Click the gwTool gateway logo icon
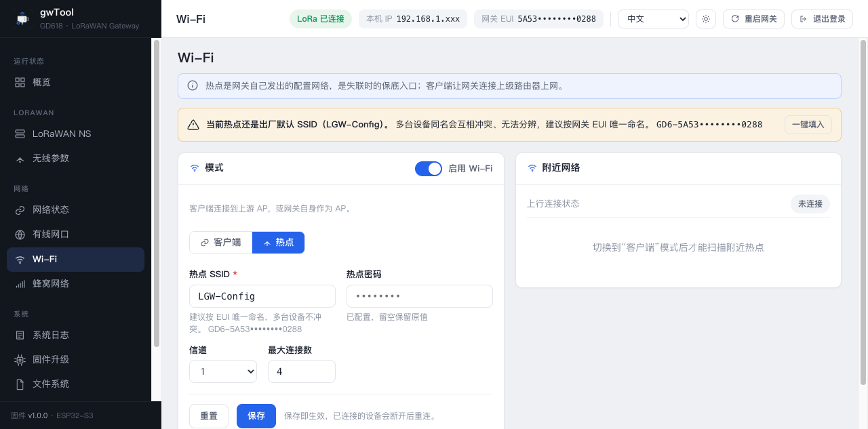Viewport: 868px width, 429px height. coord(23,19)
